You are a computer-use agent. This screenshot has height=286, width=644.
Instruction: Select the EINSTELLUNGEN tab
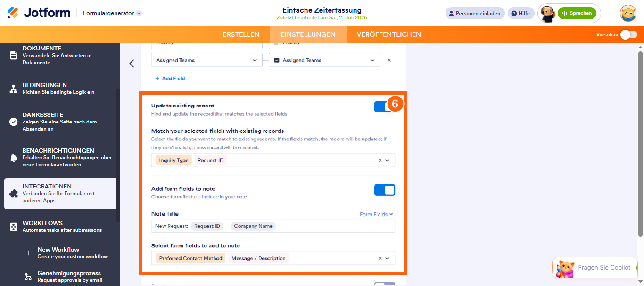tap(308, 34)
